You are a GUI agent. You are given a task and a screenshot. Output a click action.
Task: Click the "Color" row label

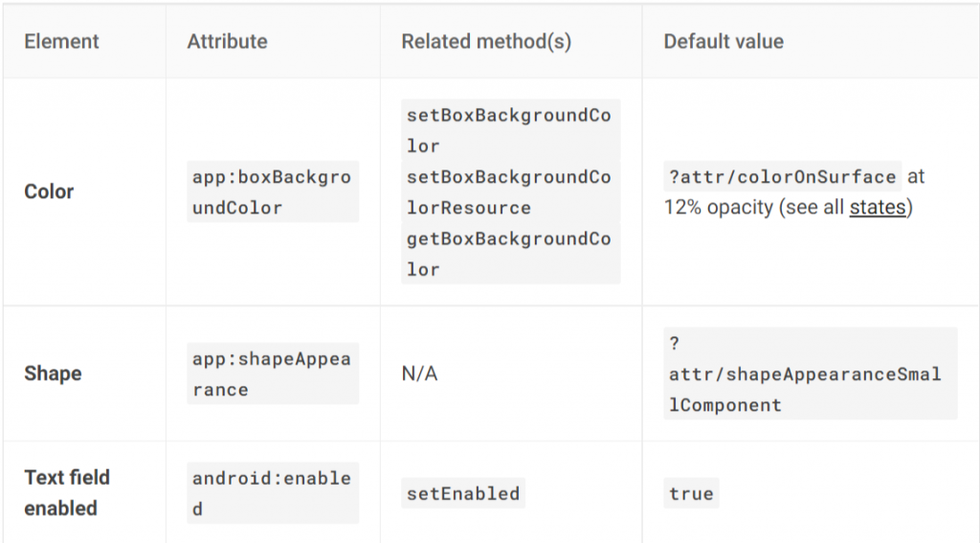click(x=49, y=192)
